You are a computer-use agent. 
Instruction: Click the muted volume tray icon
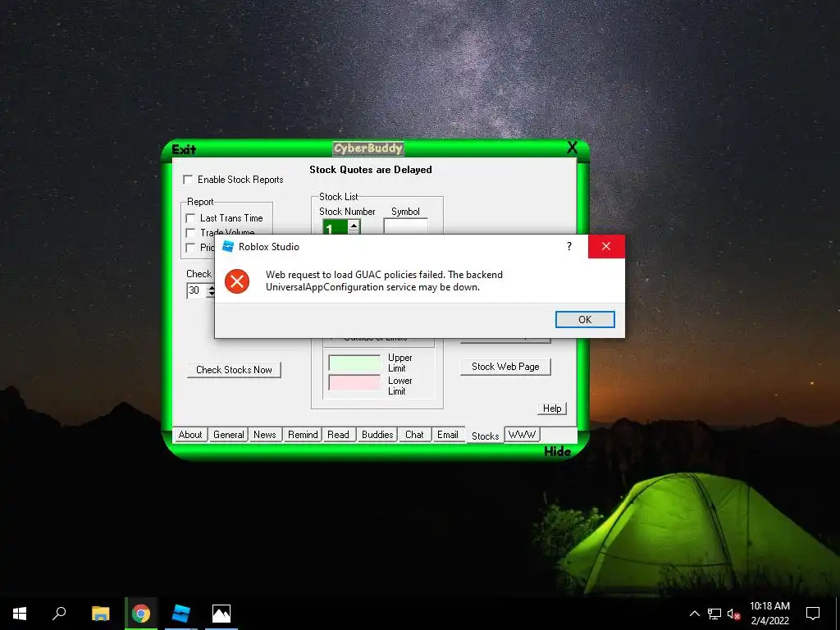pos(734,614)
